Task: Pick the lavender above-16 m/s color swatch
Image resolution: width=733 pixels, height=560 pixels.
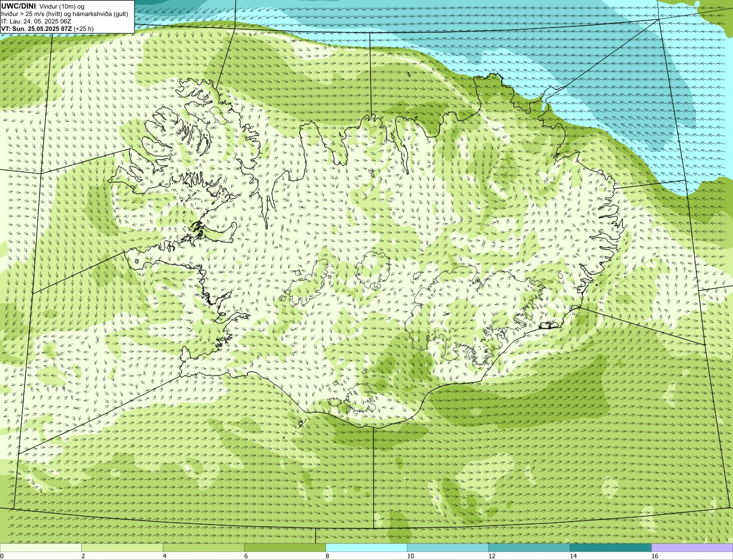Action: 692,548
